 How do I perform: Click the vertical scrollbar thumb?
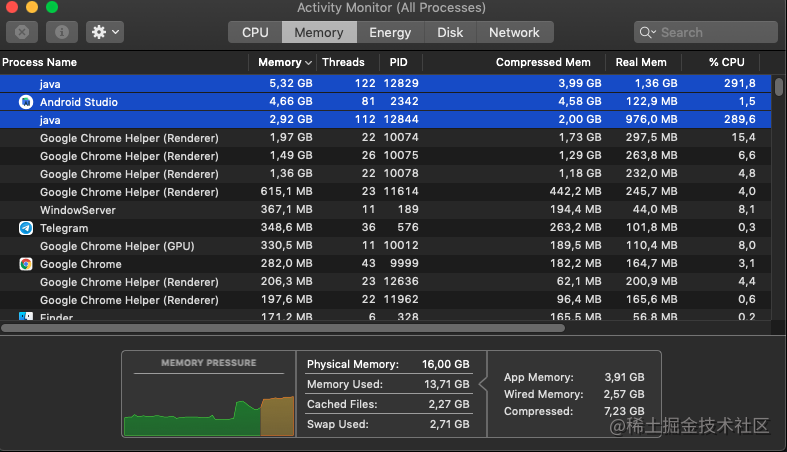click(778, 86)
